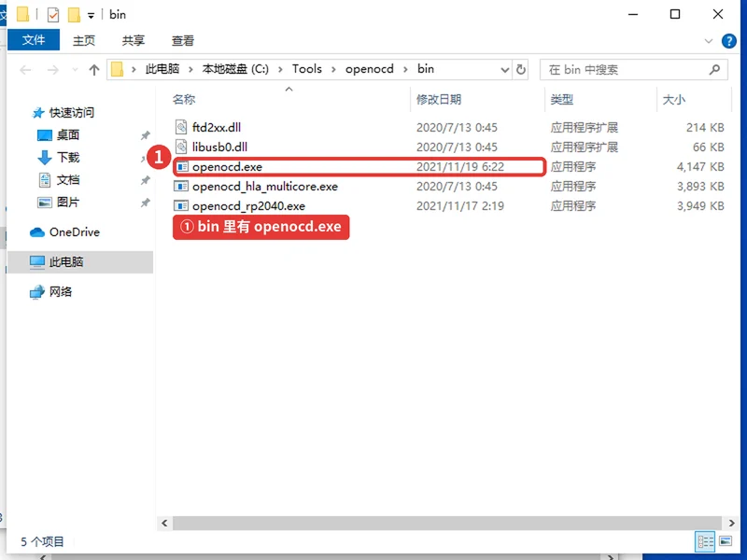This screenshot has height=560, width=747.
Task: Sort by the 大小 column header
Action: point(673,100)
